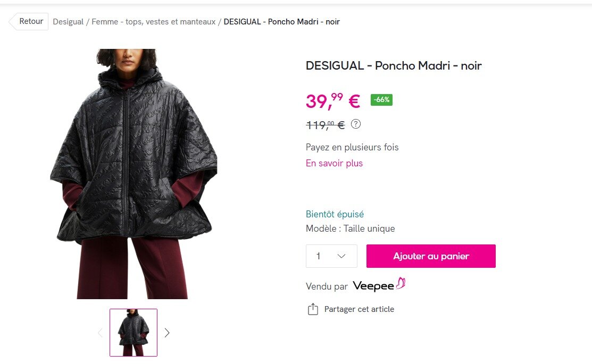
Task: Select the Partager cet article link
Action: [x=359, y=309]
